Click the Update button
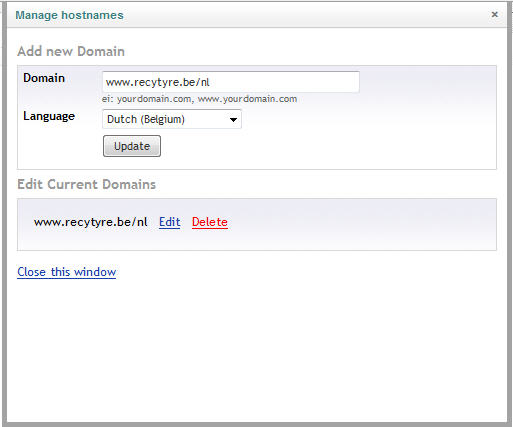 pyautogui.click(x=132, y=146)
